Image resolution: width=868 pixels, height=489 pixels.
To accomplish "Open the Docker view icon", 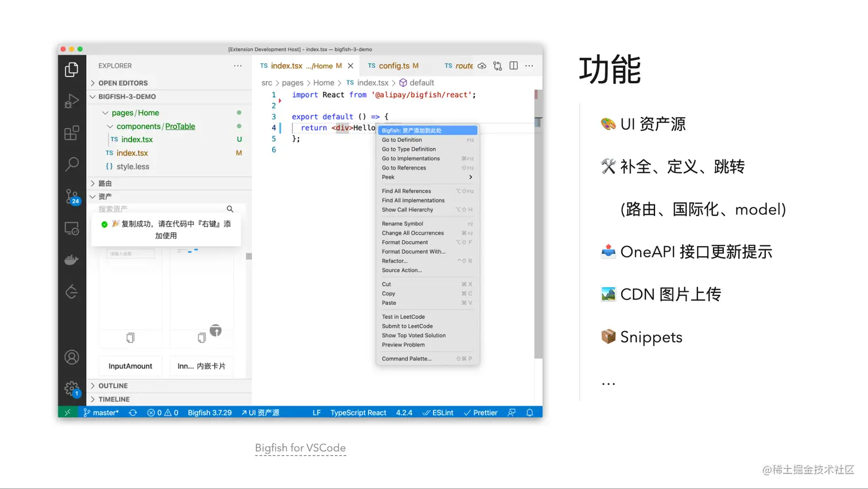I will [72, 260].
